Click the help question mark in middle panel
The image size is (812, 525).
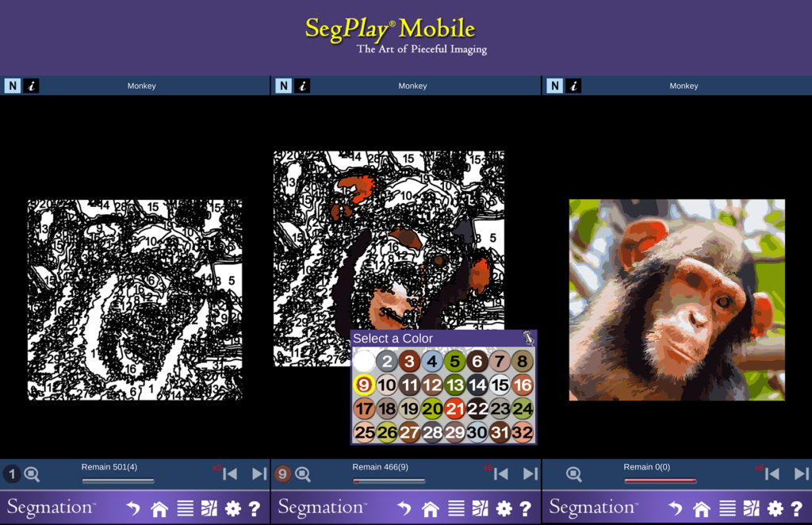point(525,509)
